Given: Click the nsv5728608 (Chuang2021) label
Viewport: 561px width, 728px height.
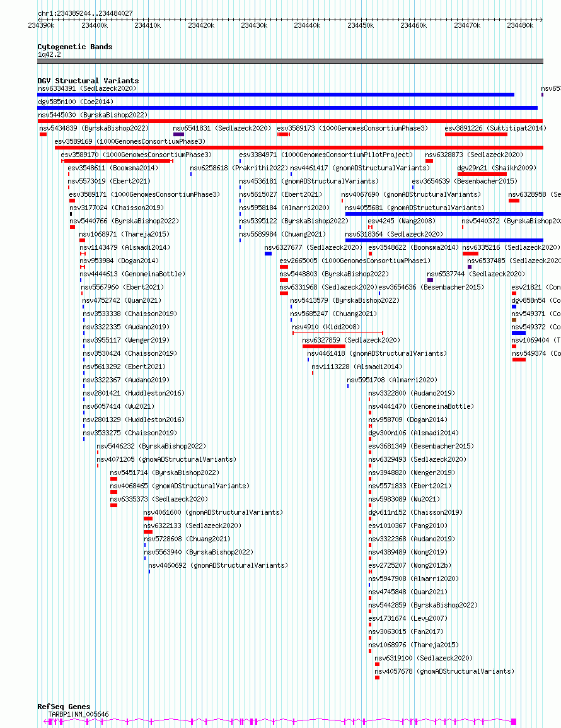Looking at the screenshot, I should pyautogui.click(x=187, y=539).
